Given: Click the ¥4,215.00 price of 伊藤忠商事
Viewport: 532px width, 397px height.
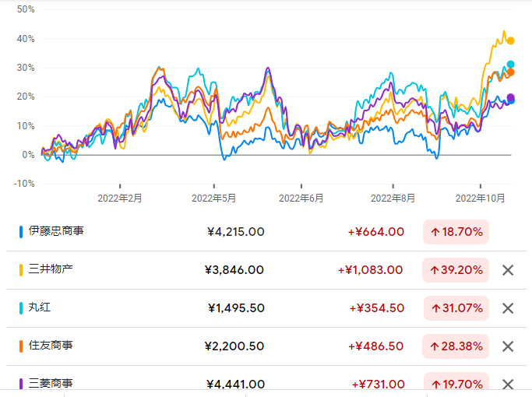Looking at the screenshot, I should [236, 231].
